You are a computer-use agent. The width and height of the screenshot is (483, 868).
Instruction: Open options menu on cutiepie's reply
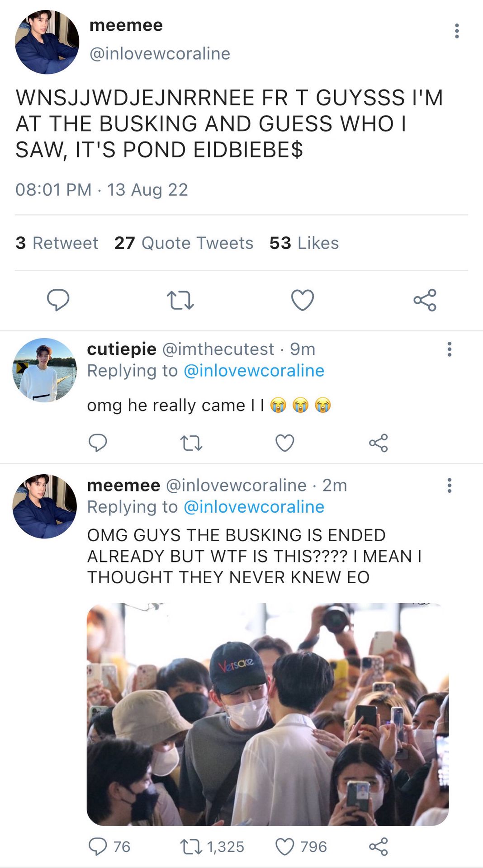click(x=449, y=349)
